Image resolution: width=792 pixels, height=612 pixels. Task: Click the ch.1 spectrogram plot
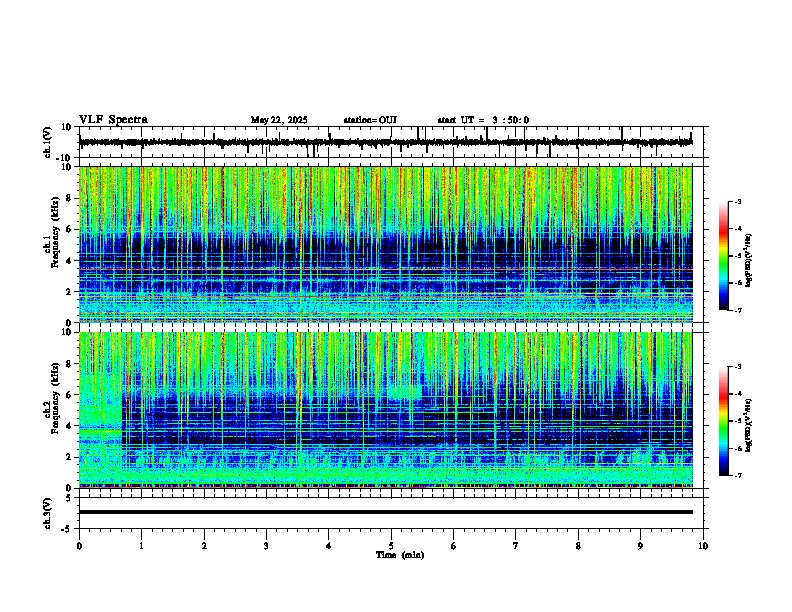[x=385, y=244]
